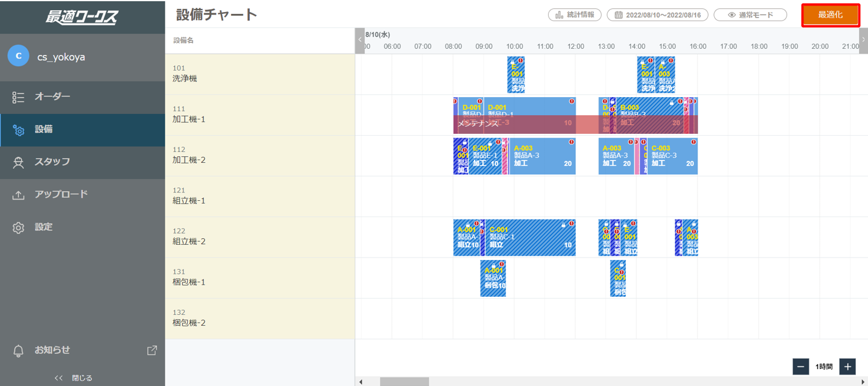Click the alert icon on A-001 梱包 task
The height and width of the screenshot is (386, 868).
point(502,264)
